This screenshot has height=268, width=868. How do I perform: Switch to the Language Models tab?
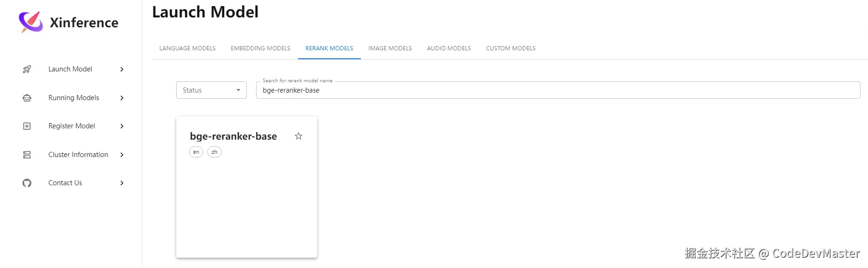188,48
